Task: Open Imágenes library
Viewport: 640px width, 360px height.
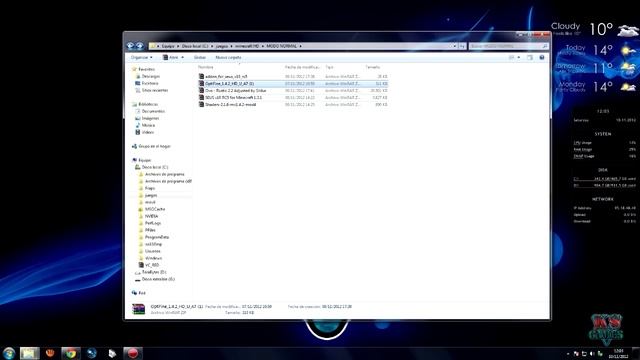Action: click(150, 118)
